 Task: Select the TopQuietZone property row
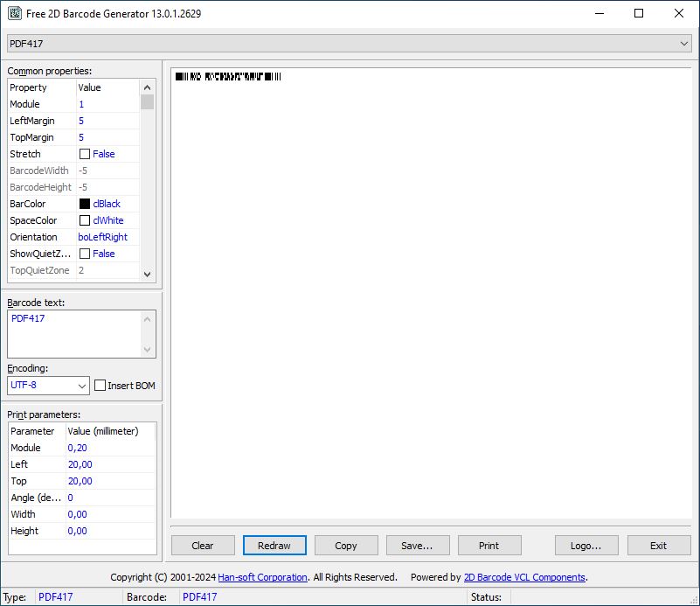point(73,270)
